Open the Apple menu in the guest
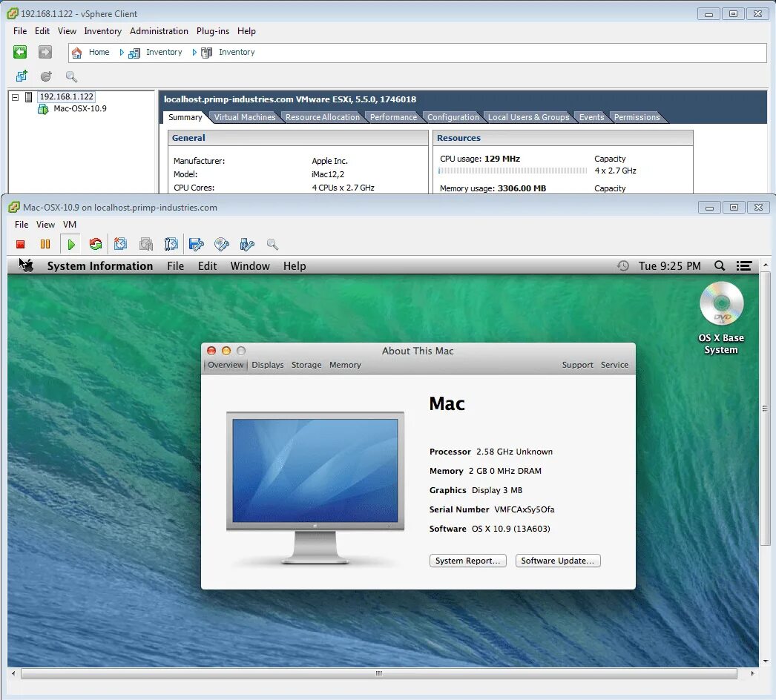776x700 pixels. [x=27, y=265]
